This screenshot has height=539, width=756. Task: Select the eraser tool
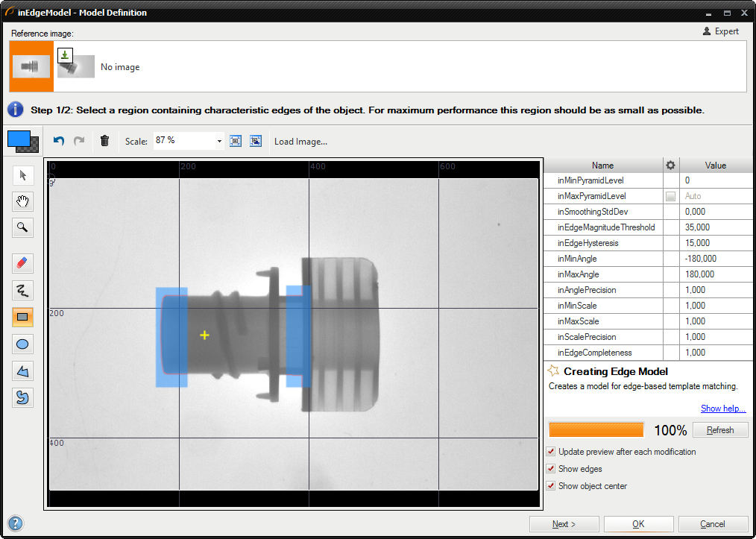tap(22, 262)
